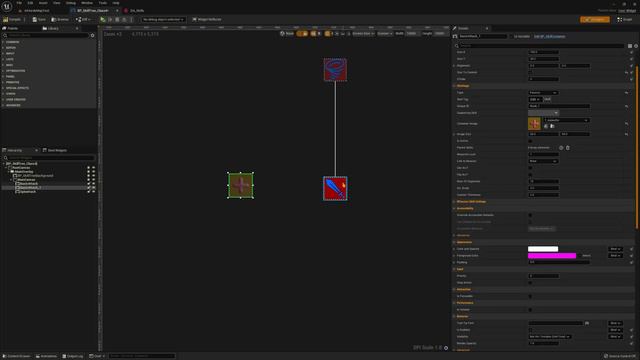Open the File menu
This screenshot has height=360, width=640.
point(19,3)
